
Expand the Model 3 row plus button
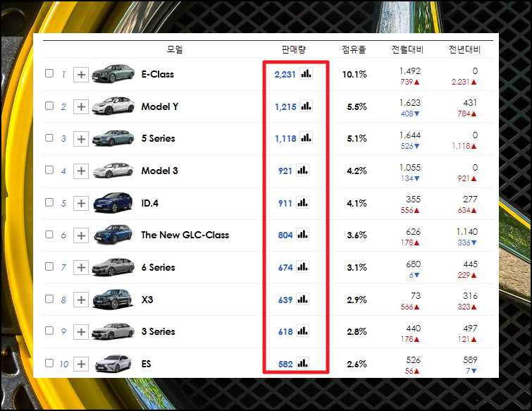coord(81,171)
